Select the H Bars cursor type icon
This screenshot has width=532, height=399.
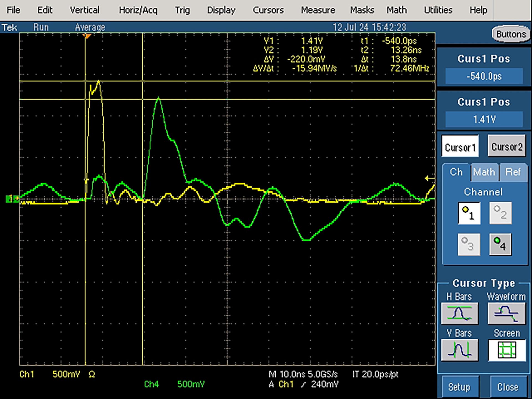[460, 313]
